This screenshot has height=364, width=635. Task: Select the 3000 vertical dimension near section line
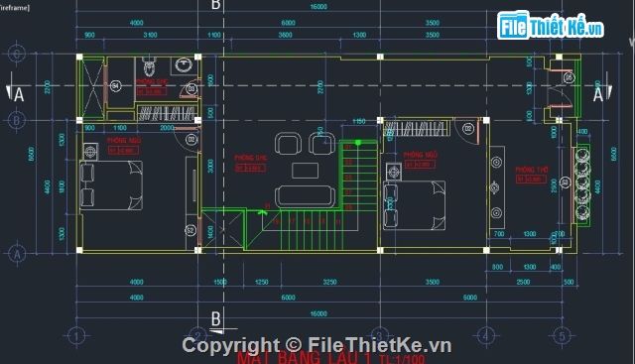pyautogui.click(x=210, y=166)
